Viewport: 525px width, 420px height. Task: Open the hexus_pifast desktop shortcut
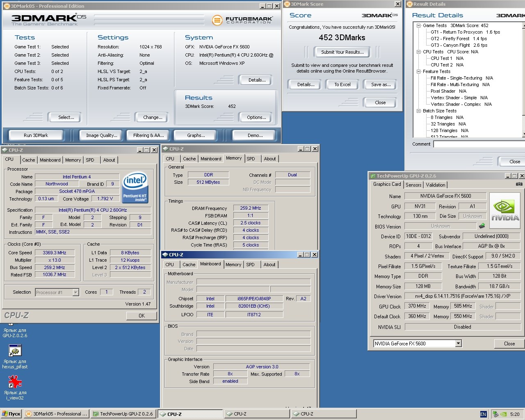pyautogui.click(x=15, y=356)
